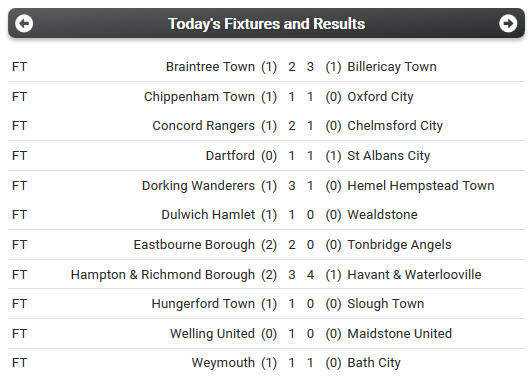Open Oxford City team page
The image size is (532, 389).
(380, 97)
